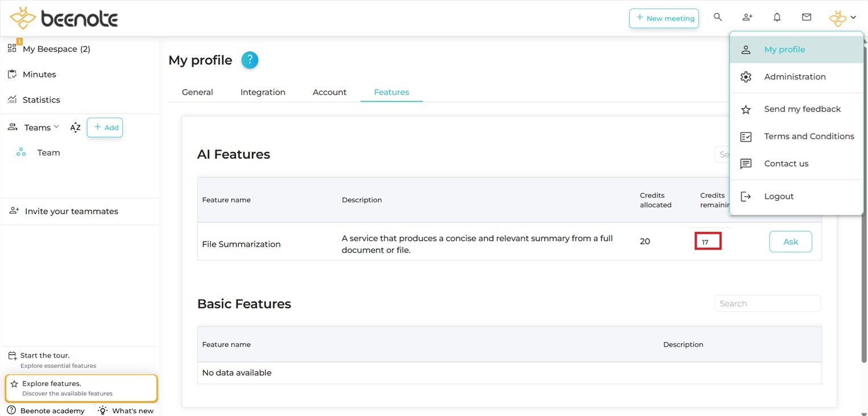The width and height of the screenshot is (868, 416).
Task: Click the blue help question mark icon
Action: (x=250, y=60)
